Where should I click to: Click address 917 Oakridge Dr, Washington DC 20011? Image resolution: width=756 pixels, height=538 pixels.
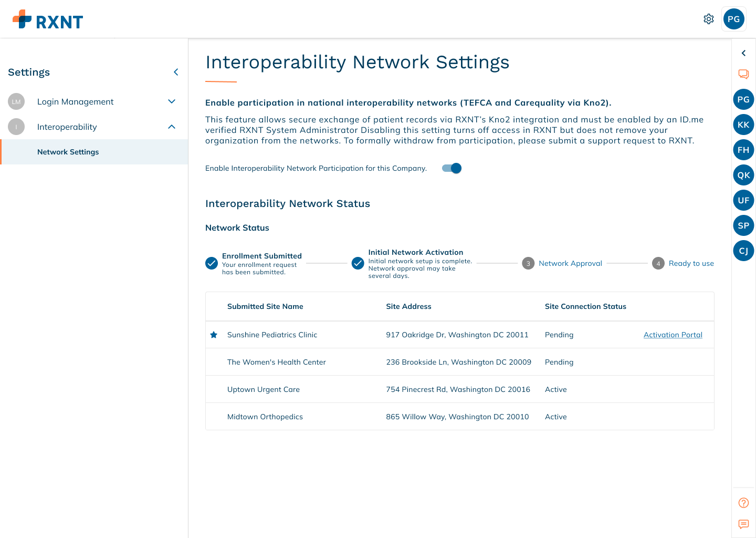pos(457,335)
